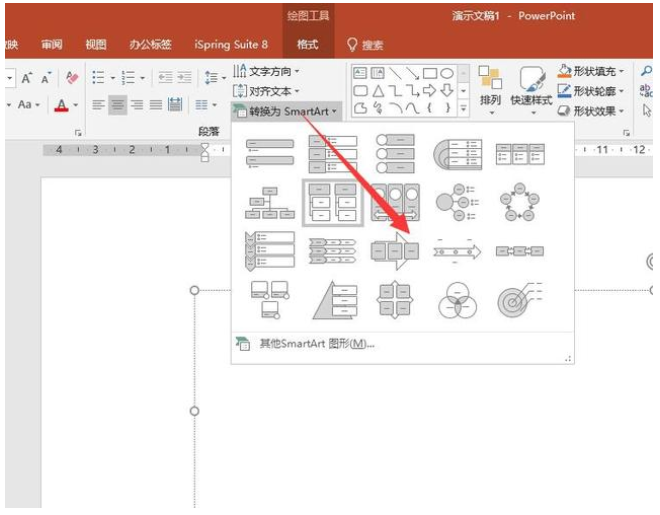Switch to the 视图 tab
This screenshot has height=515, width=660.
(96, 44)
